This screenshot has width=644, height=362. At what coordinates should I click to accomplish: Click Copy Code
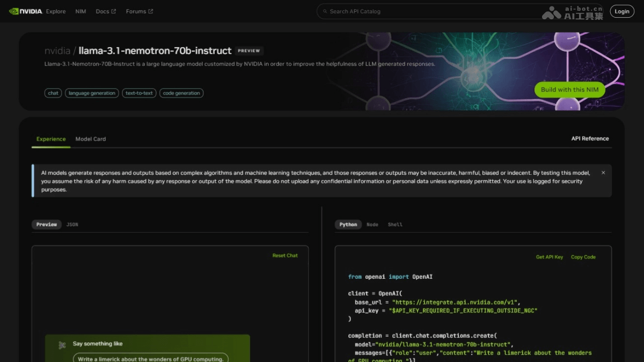[x=583, y=257]
